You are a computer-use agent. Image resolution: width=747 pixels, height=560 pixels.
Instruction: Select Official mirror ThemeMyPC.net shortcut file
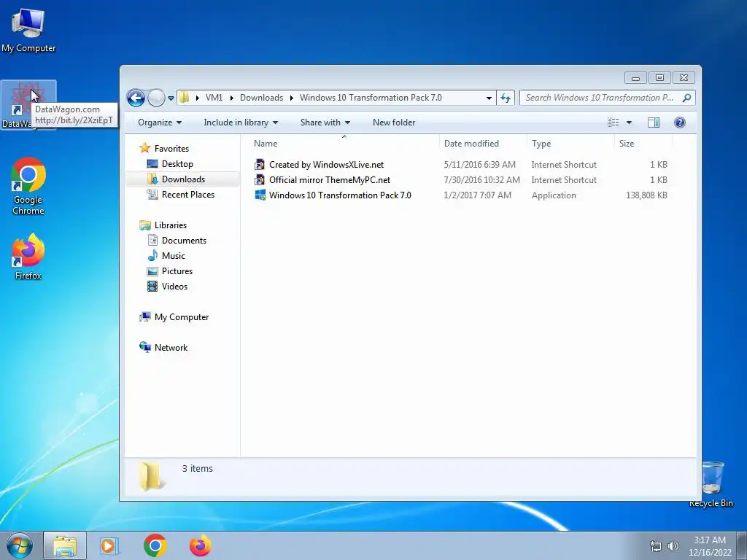tap(329, 180)
